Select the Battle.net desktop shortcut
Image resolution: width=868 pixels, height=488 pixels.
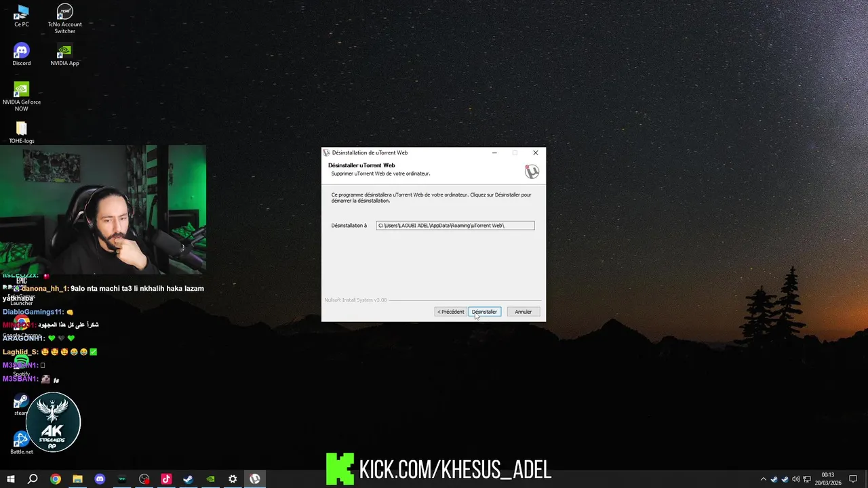tap(21, 443)
